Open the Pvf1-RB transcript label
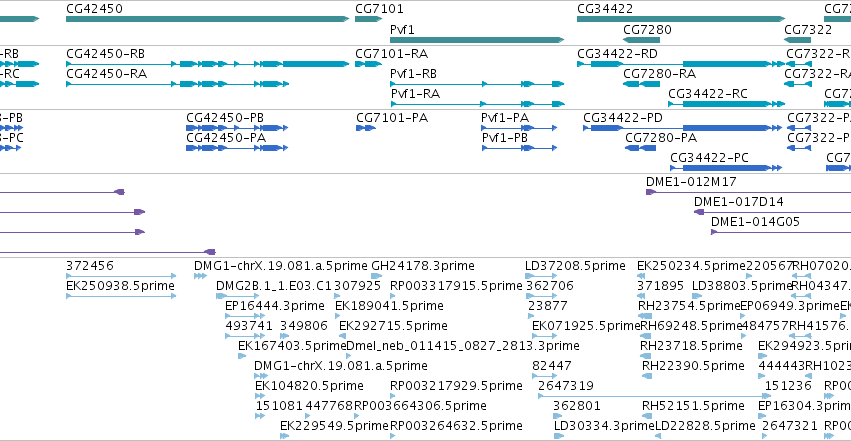The height and width of the screenshot is (441, 851). coord(414,74)
